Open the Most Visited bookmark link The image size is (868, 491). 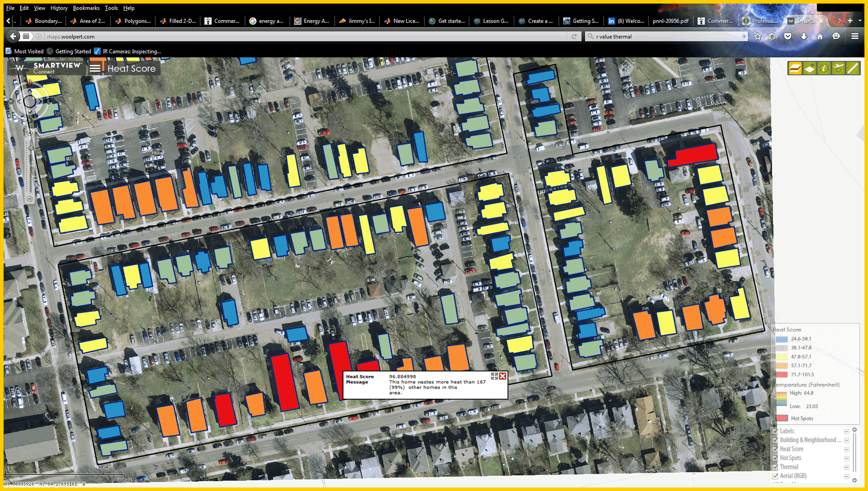pyautogui.click(x=24, y=52)
